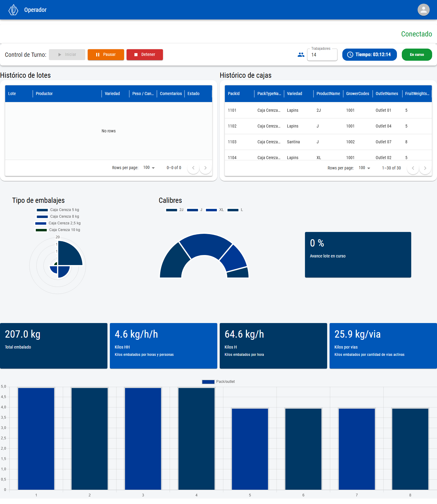Click the bar for outlet 5

coord(250,449)
